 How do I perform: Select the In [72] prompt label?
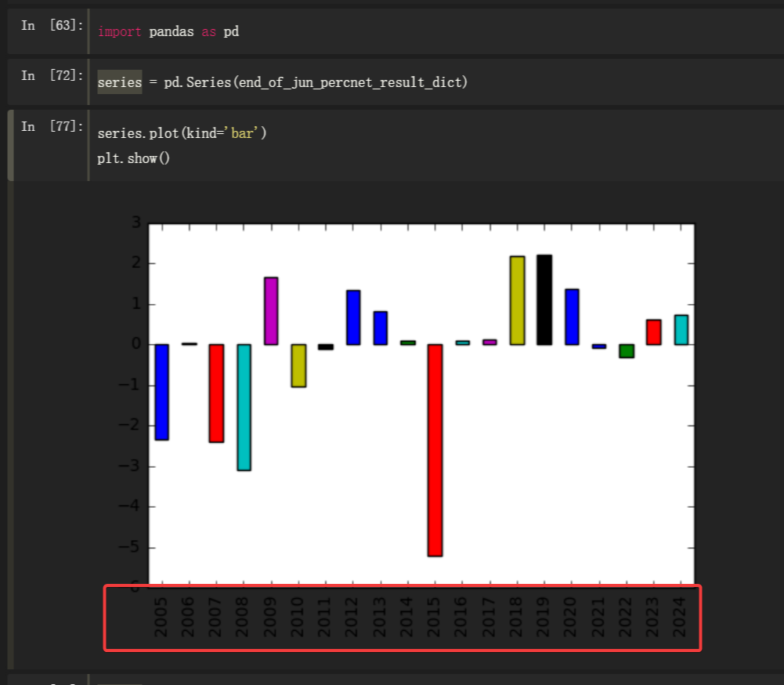[x=52, y=75]
